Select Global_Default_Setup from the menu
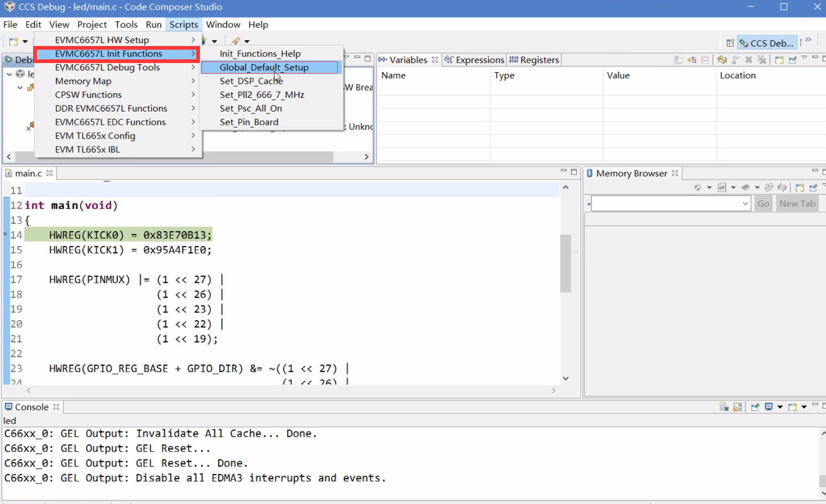 pos(265,67)
